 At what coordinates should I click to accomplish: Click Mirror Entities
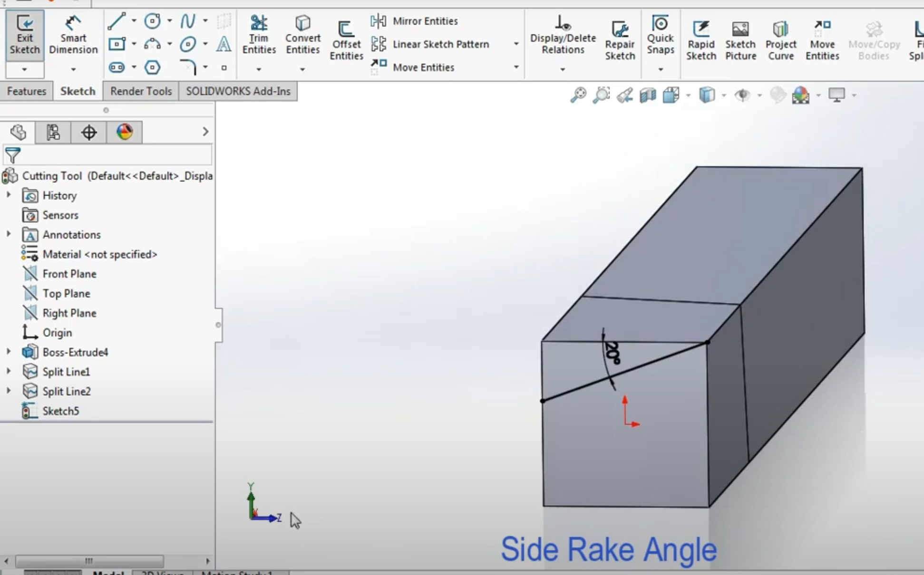[414, 21]
